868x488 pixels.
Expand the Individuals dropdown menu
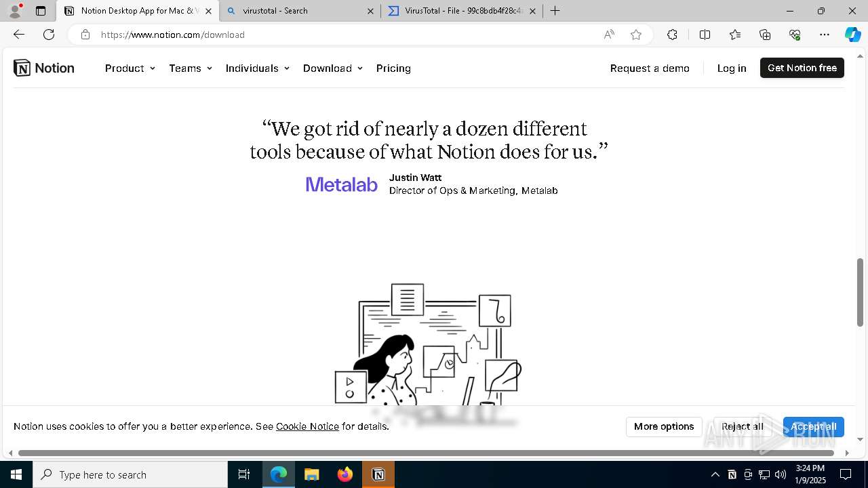[x=258, y=68]
